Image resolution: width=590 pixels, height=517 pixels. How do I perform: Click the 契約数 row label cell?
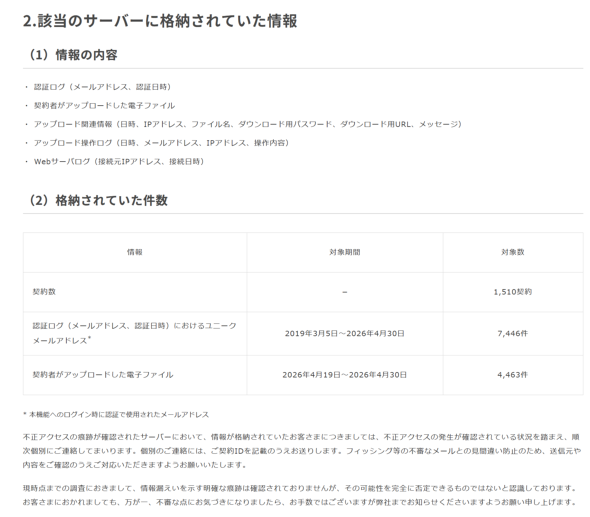coord(135,292)
